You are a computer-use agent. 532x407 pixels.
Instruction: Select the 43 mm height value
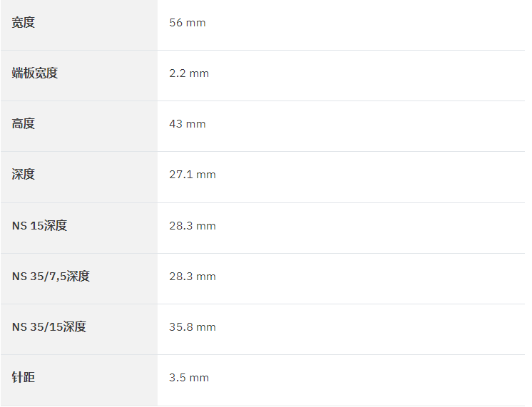[188, 124]
